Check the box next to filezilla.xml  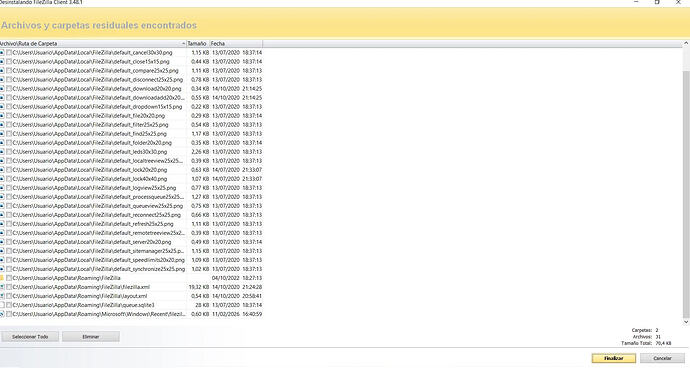click(x=9, y=287)
